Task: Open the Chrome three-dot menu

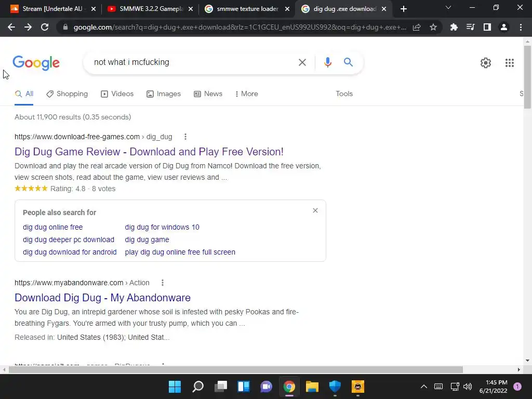Action: tap(521, 27)
